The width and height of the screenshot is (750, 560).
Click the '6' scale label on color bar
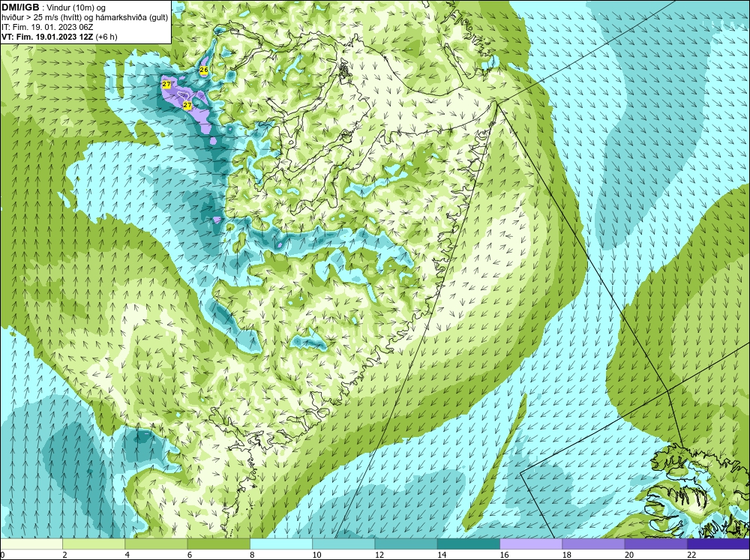190,555
